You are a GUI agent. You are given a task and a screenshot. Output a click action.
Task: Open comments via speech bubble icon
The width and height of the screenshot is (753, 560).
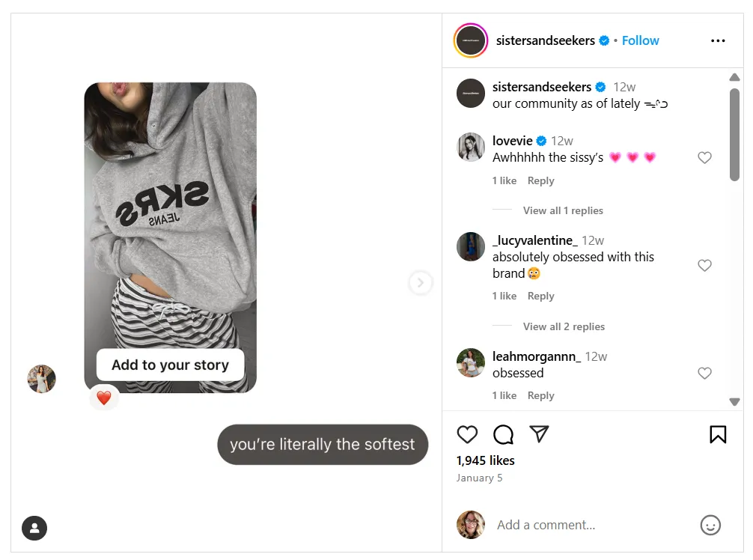(x=504, y=434)
